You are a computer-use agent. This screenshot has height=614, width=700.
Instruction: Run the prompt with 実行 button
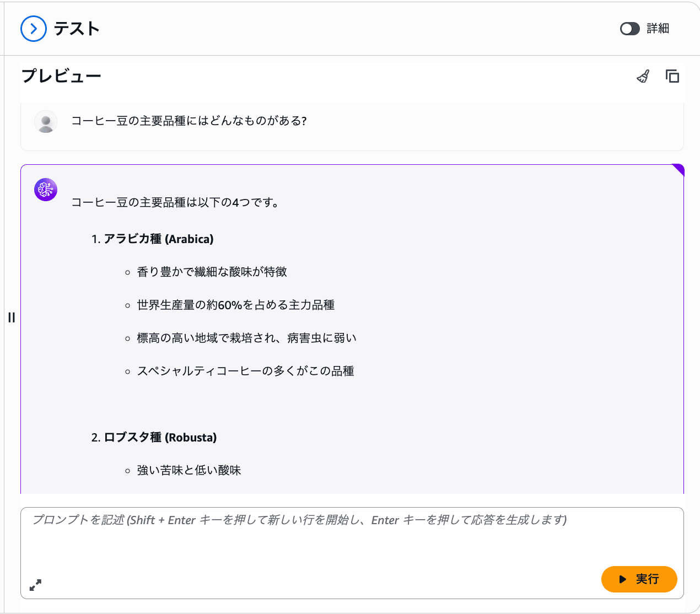(x=639, y=579)
